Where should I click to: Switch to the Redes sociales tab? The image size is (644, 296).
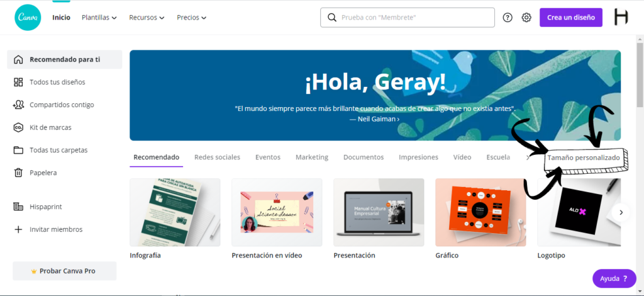tap(217, 157)
